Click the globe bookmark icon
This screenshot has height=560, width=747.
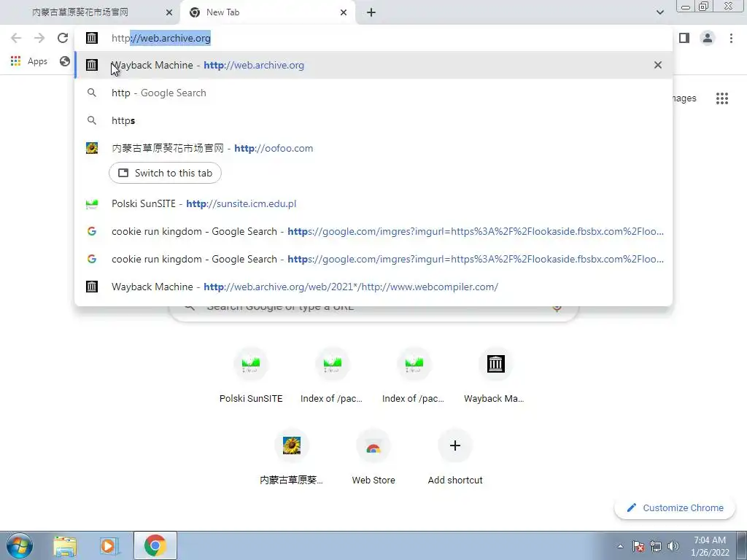click(x=65, y=61)
